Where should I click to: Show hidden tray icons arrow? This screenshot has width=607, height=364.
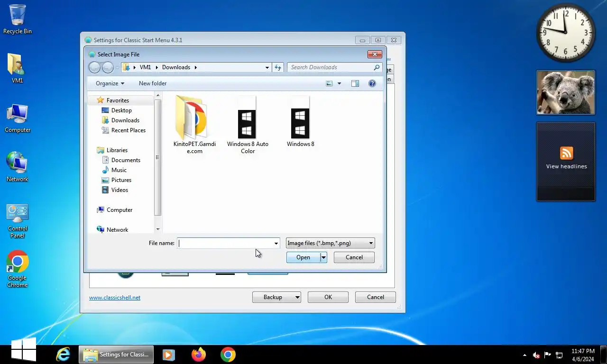524,355
